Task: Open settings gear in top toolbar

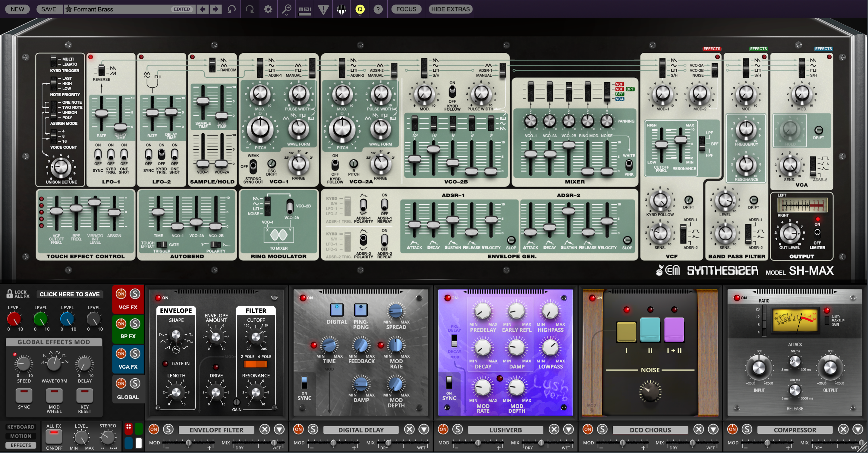Action: tap(268, 9)
